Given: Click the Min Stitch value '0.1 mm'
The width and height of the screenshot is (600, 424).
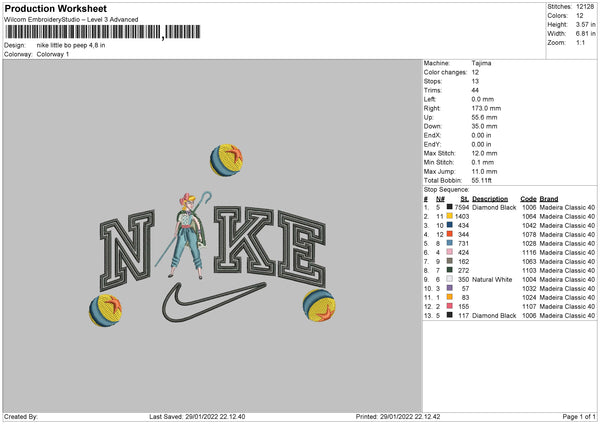Looking at the screenshot, I should point(482,162).
